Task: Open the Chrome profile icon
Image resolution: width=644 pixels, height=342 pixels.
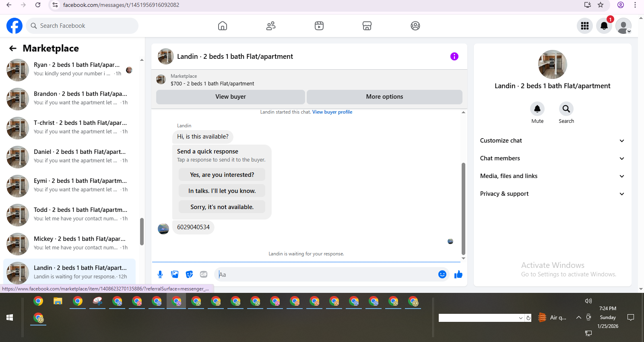Action: [x=621, y=5]
